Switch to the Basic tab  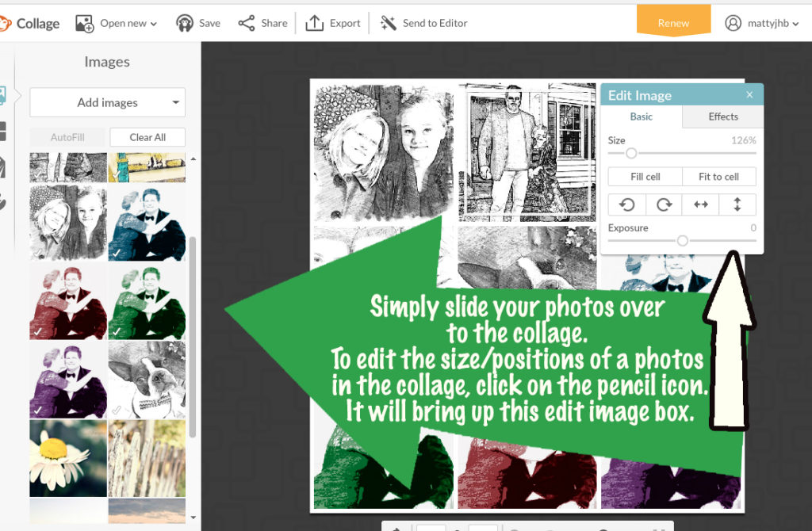coord(641,117)
